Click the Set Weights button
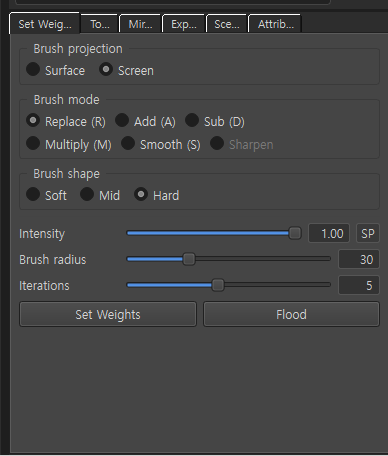388x456 pixels. (x=108, y=314)
